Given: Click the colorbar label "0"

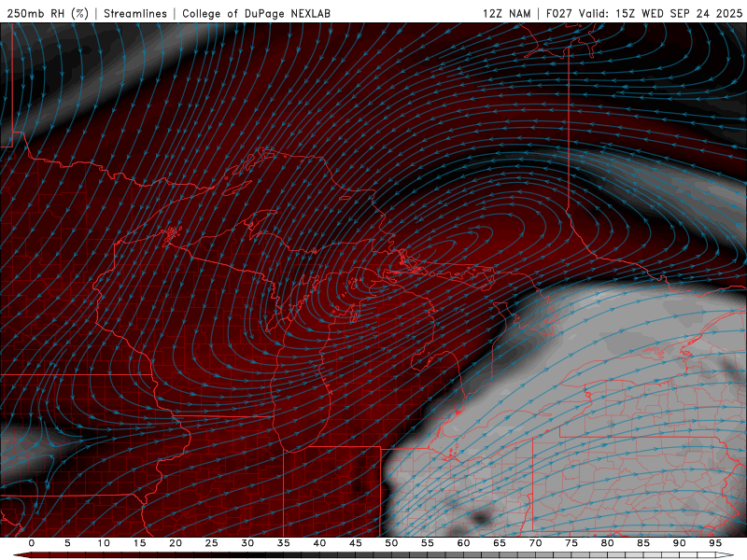Looking at the screenshot, I should 32,543.
